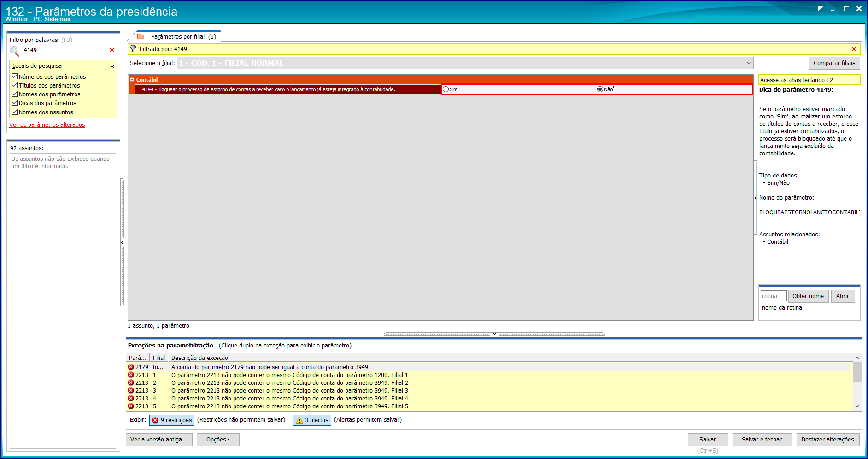
Task: Click the exceptions list scroll up arrow
Action: (857, 358)
